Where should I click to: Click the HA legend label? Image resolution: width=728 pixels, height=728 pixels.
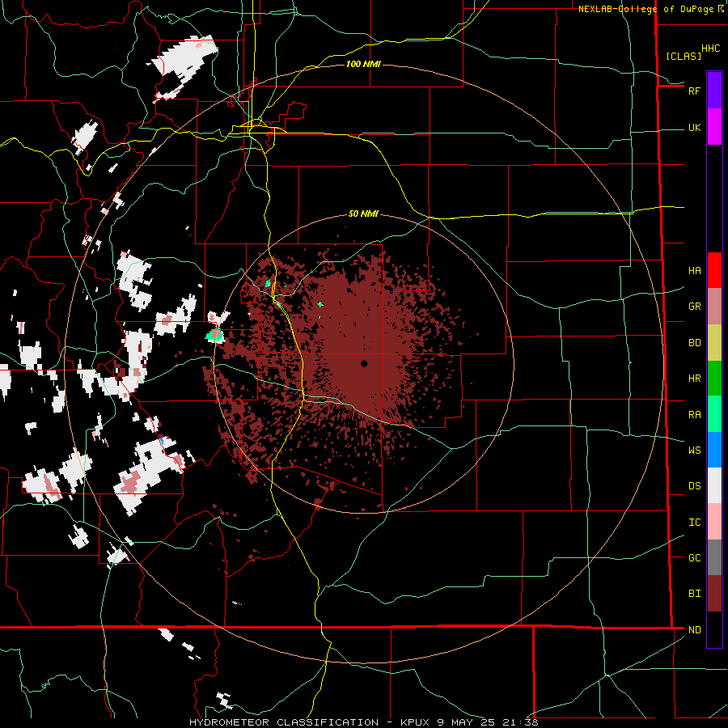pos(694,270)
